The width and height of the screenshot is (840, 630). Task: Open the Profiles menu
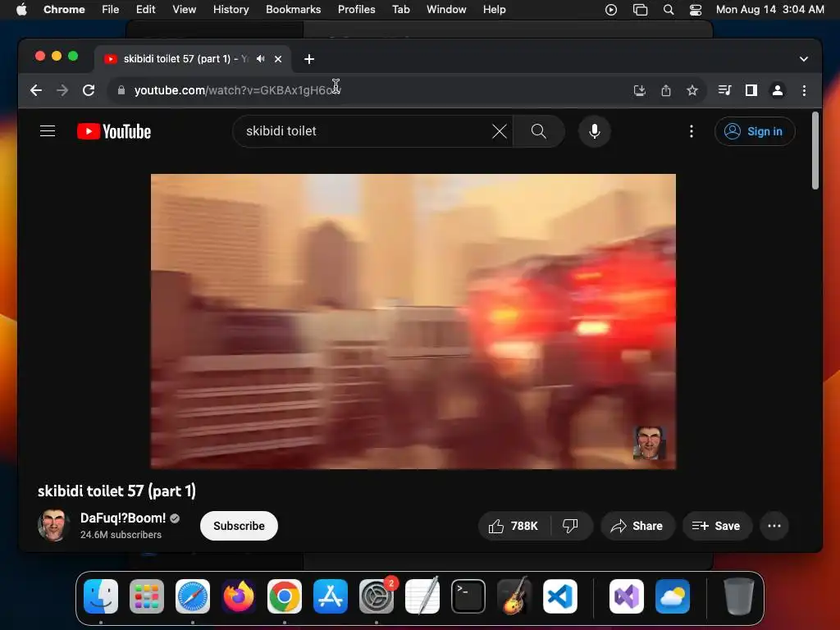tap(356, 10)
